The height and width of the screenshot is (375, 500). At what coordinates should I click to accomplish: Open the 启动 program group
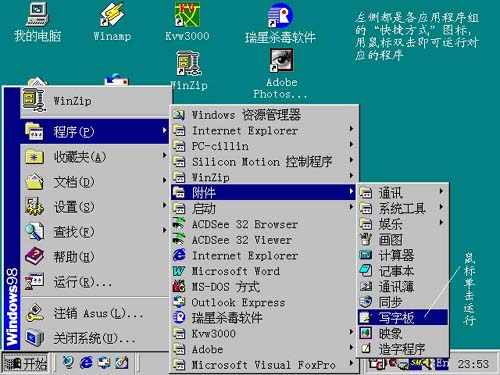tap(264, 208)
